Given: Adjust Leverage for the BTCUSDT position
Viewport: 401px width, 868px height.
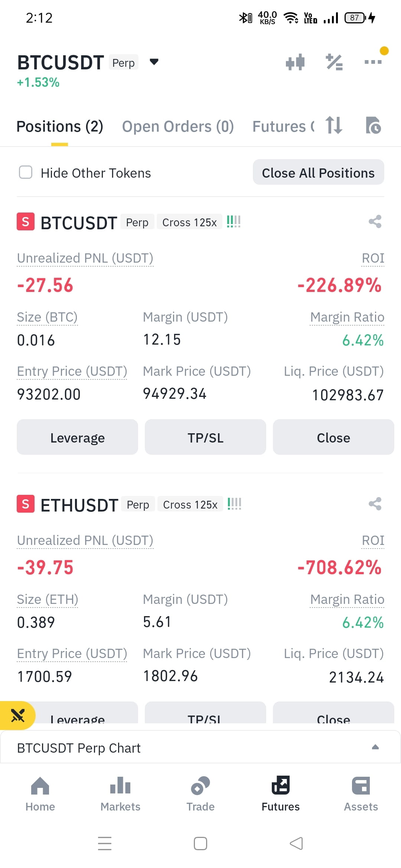Looking at the screenshot, I should tap(77, 437).
